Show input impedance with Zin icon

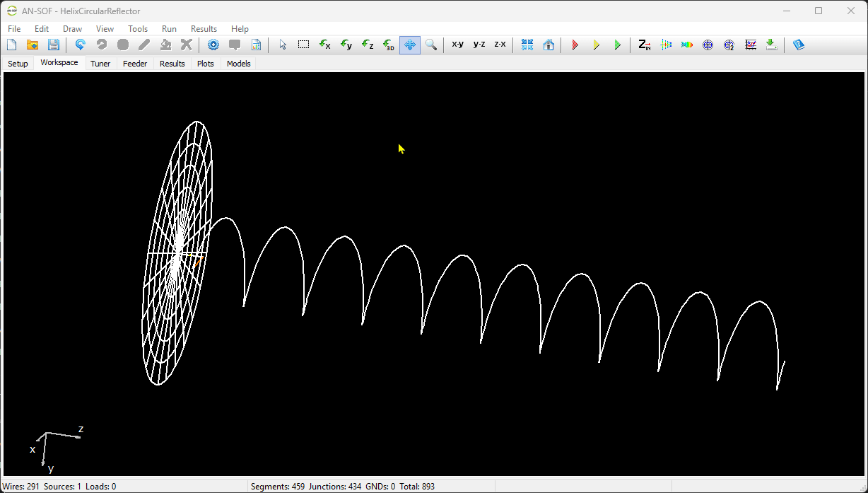[x=644, y=45]
